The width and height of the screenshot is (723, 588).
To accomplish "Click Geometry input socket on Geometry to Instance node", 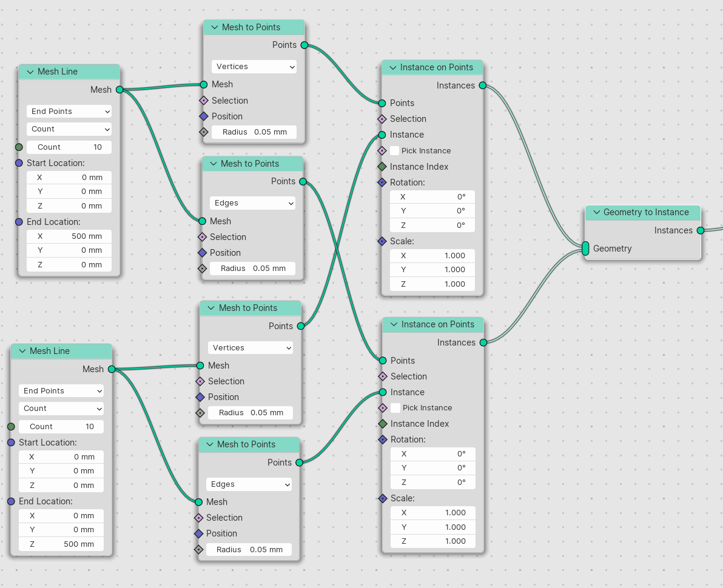I will pyautogui.click(x=585, y=249).
